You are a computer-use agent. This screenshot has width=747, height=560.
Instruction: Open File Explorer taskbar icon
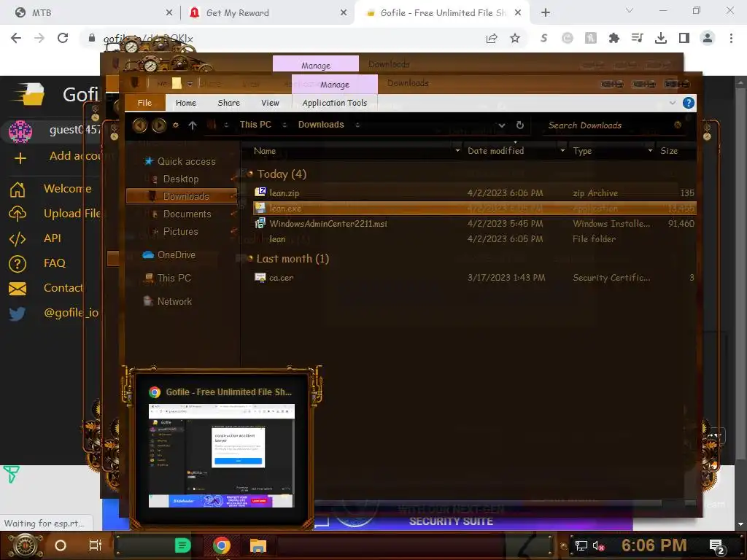(258, 545)
